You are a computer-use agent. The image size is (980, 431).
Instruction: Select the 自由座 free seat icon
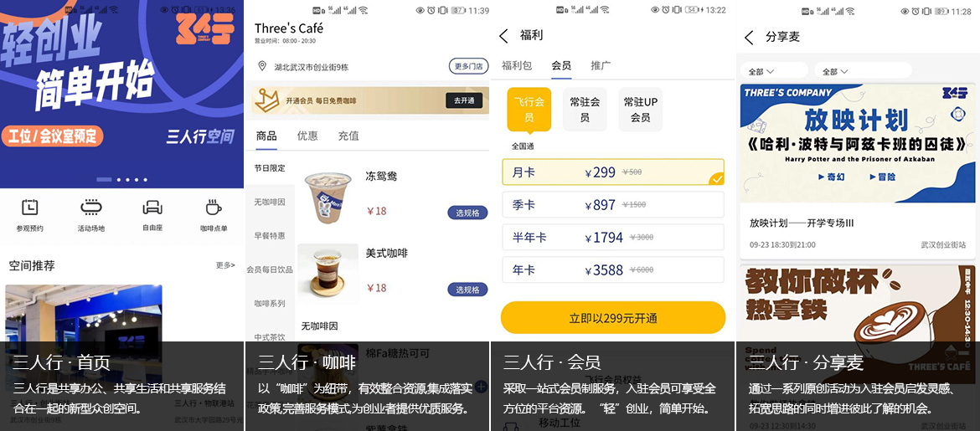coord(152,208)
